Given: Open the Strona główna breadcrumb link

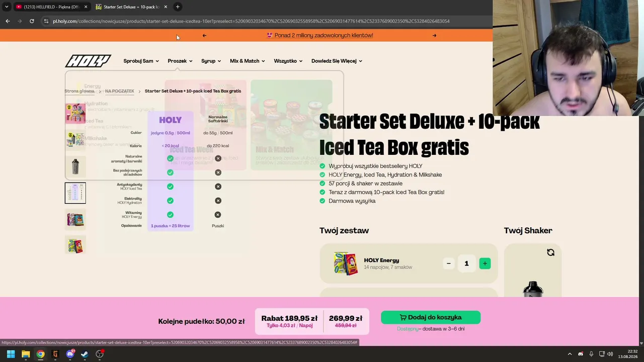Looking at the screenshot, I should pyautogui.click(x=79, y=91).
